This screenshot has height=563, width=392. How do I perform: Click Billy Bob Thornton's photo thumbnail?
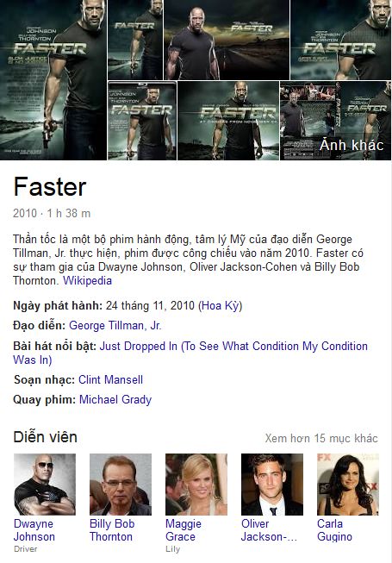(x=121, y=485)
